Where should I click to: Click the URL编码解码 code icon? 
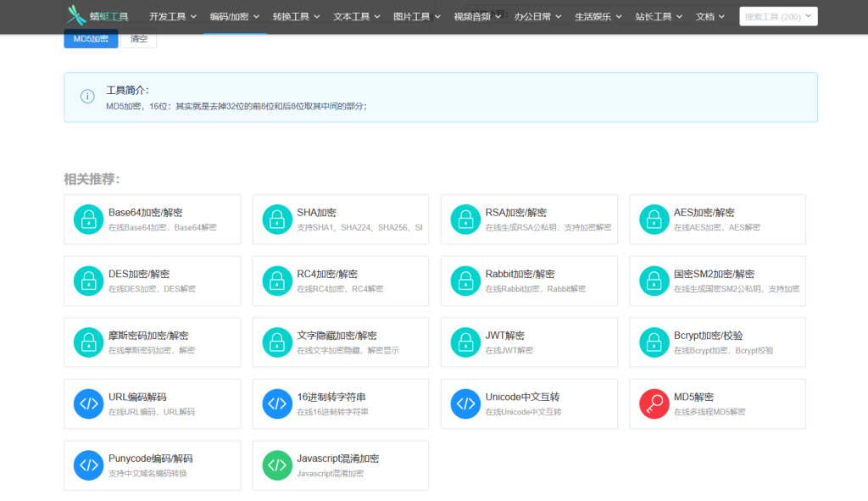point(88,404)
